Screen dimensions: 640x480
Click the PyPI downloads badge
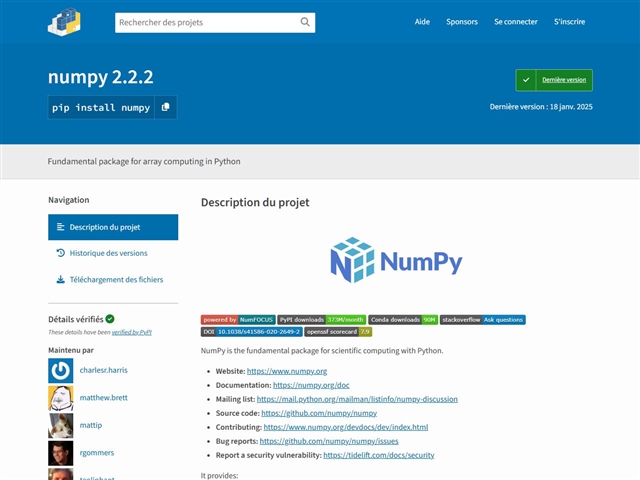[322, 320]
